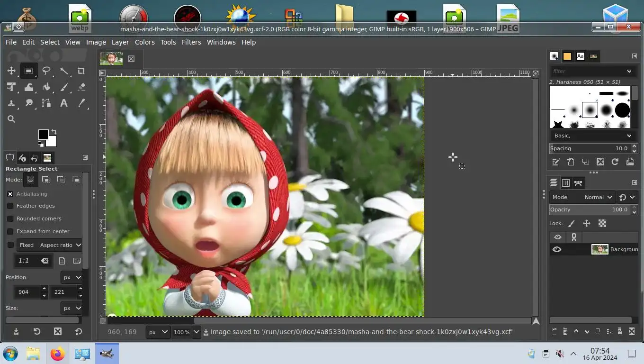Toggle lock alpha channel
This screenshot has height=364, width=644.
[602, 223]
